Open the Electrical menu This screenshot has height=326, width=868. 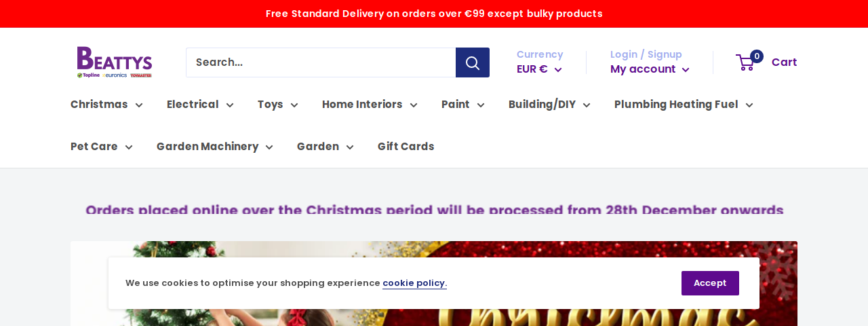point(200,105)
